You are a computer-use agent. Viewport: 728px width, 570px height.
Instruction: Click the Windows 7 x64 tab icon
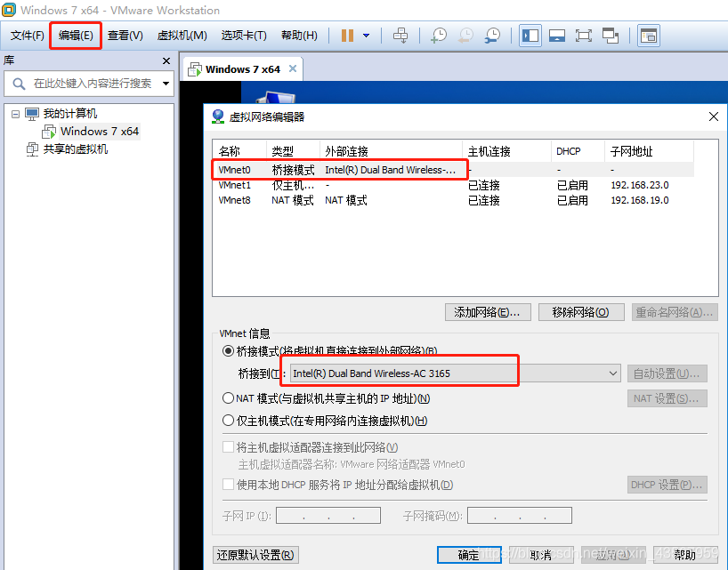coord(195,69)
